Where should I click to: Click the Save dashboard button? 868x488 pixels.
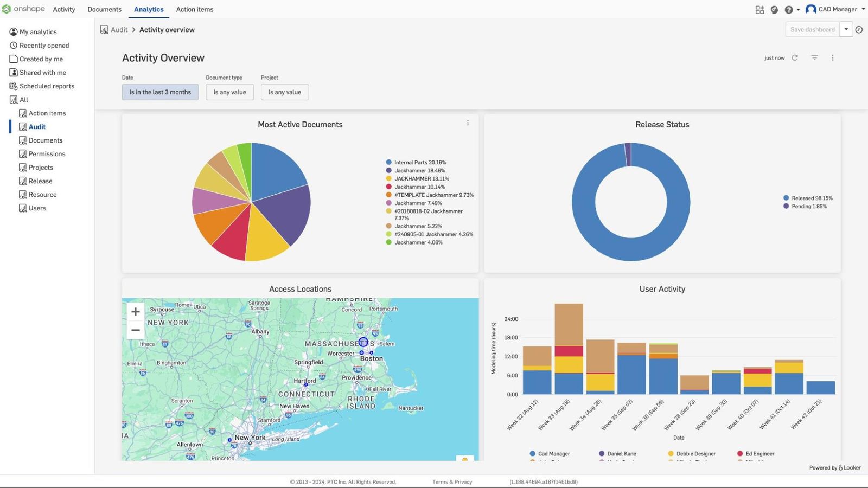pos(812,29)
